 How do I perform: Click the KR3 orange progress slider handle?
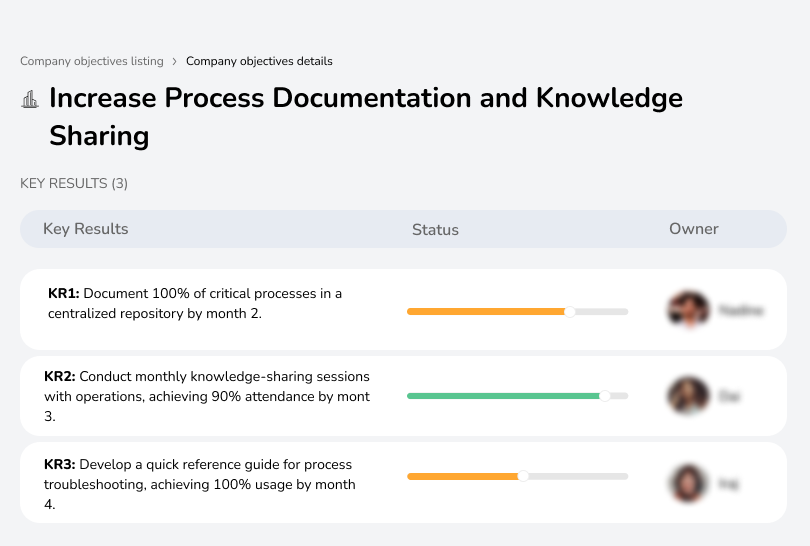pos(523,476)
